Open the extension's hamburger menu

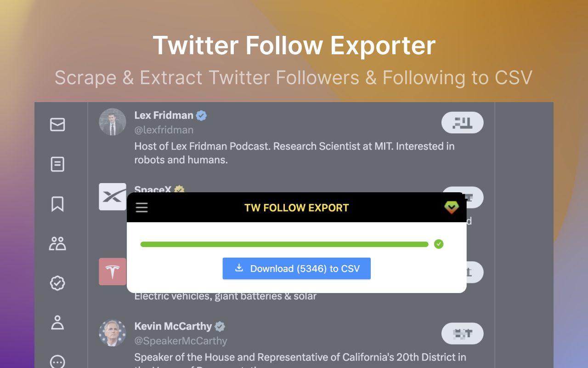[x=141, y=207]
